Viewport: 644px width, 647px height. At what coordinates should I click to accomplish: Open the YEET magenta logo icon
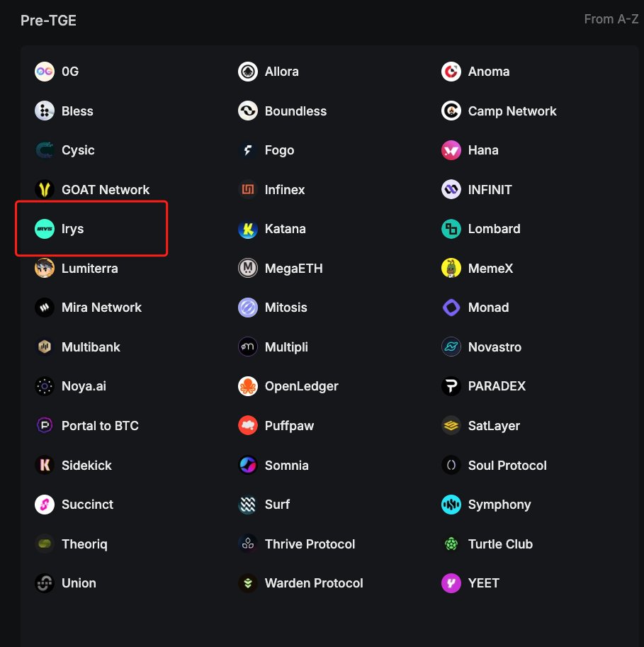coord(451,583)
